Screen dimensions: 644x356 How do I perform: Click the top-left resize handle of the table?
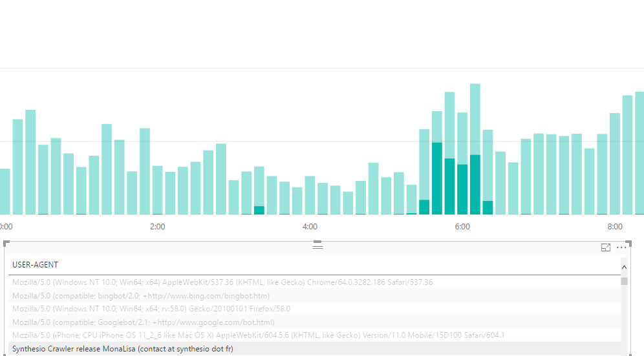(6, 243)
